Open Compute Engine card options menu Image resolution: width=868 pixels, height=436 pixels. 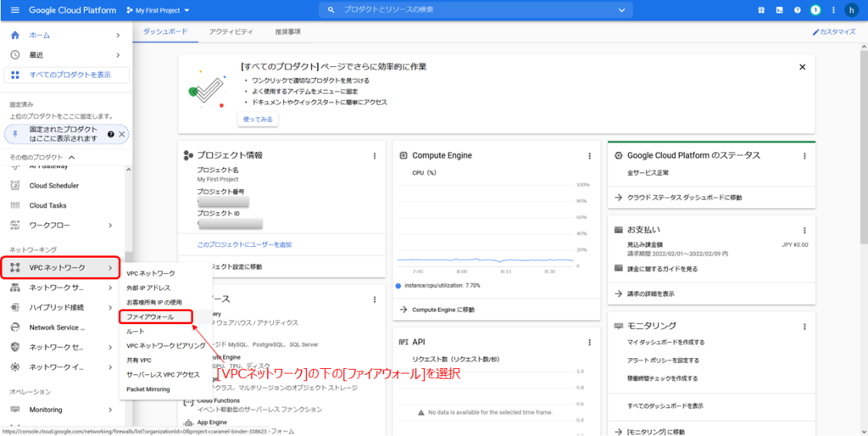589,156
